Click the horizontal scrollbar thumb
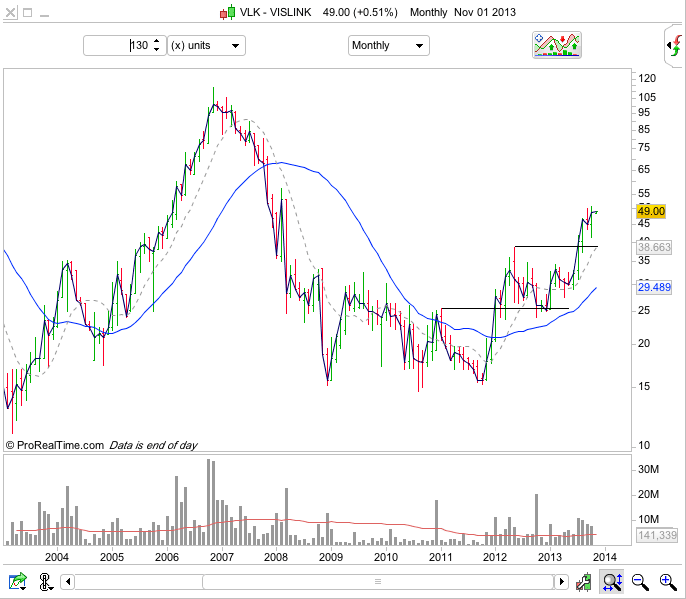 pyautogui.click(x=378, y=581)
